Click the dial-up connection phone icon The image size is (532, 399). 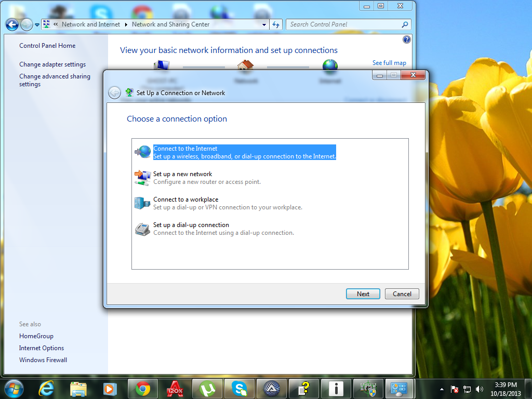point(142,229)
